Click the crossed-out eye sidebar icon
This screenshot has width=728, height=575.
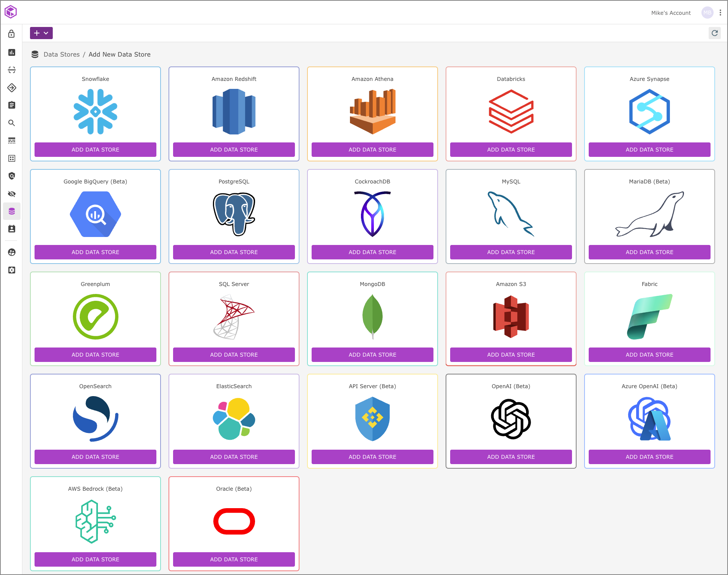[12, 194]
